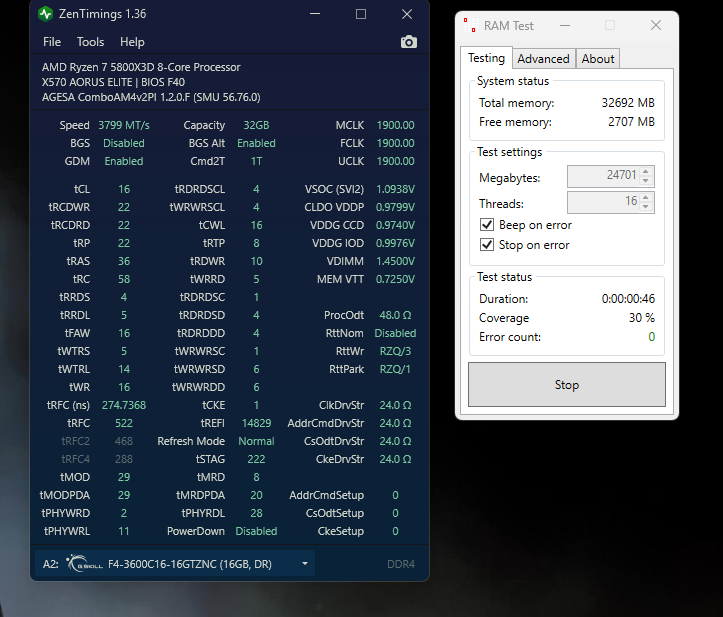Click the FCLK value 1900.00
Screen dimensions: 723x617
(x=395, y=143)
